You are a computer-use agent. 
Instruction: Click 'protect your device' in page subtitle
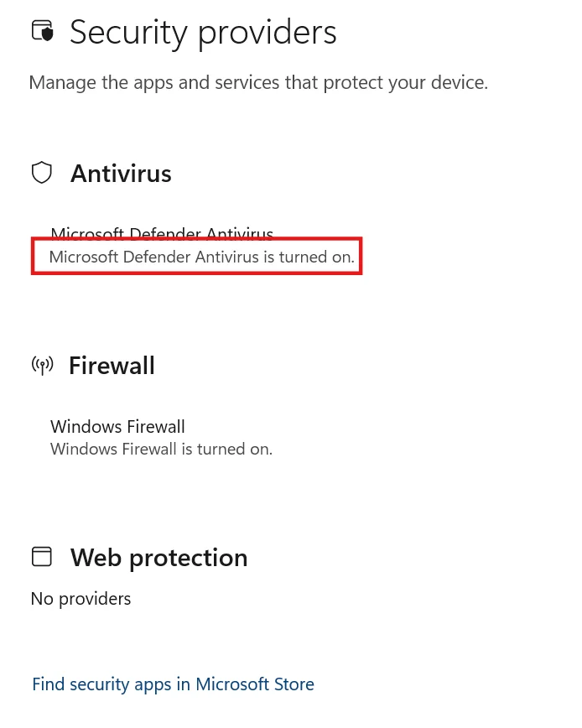tap(406, 83)
